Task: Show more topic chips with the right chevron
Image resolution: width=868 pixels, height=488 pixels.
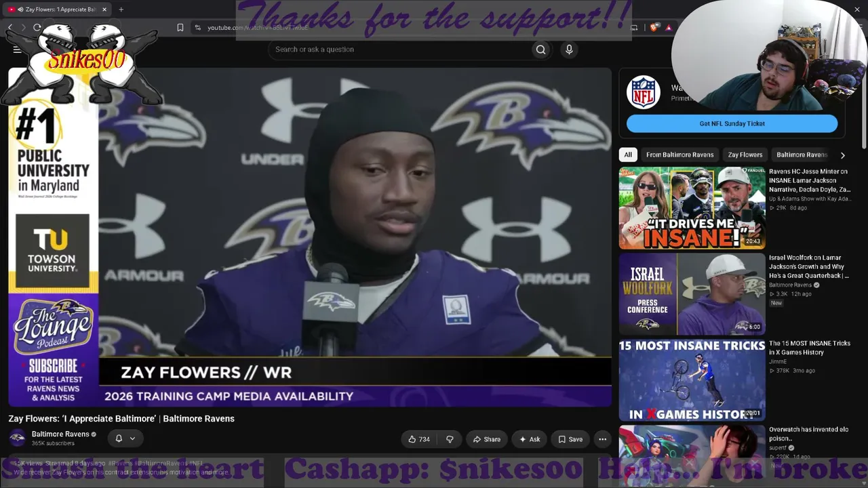Action: (842, 155)
